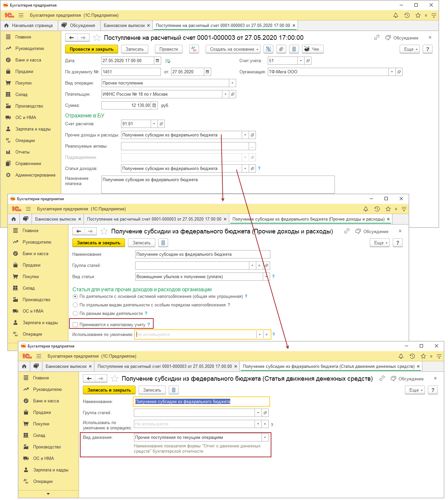Click the По документу № field
Screen dimensions: 448x500
131,72
